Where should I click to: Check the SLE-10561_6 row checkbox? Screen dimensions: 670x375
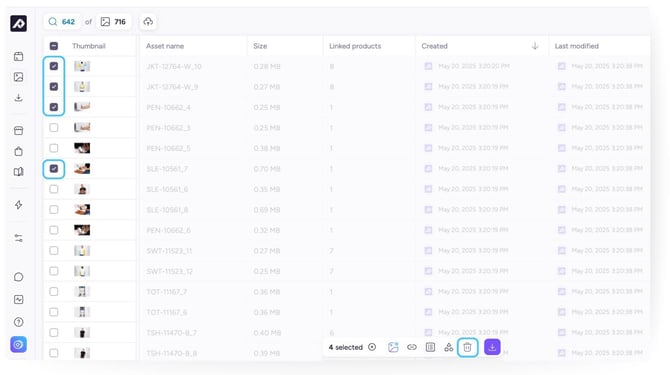coord(54,189)
